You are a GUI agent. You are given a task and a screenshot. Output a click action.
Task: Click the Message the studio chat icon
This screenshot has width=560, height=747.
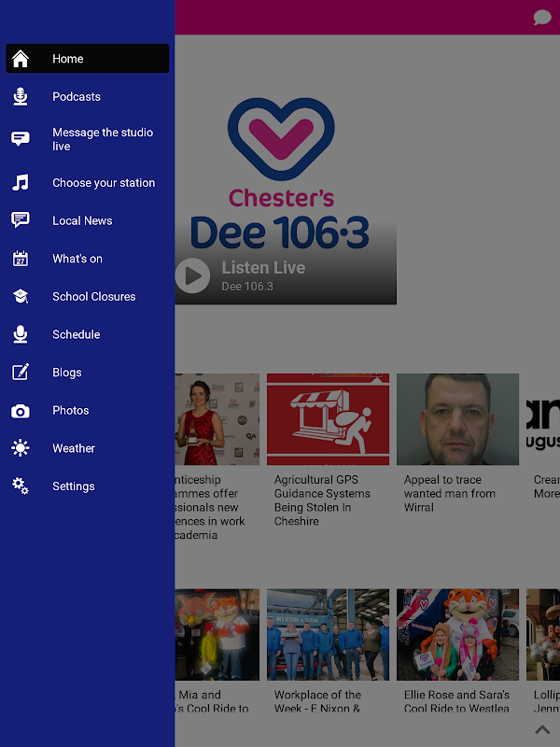[x=21, y=138]
